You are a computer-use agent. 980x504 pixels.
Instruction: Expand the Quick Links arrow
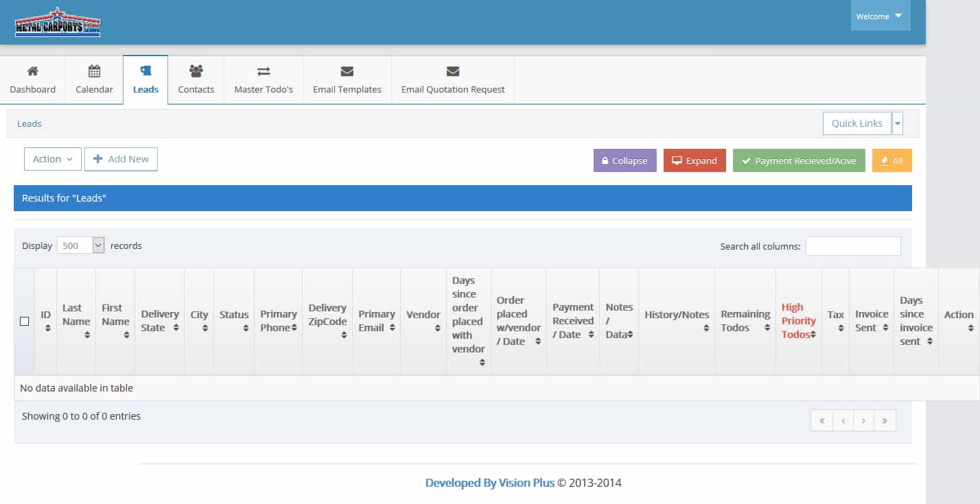pos(898,123)
